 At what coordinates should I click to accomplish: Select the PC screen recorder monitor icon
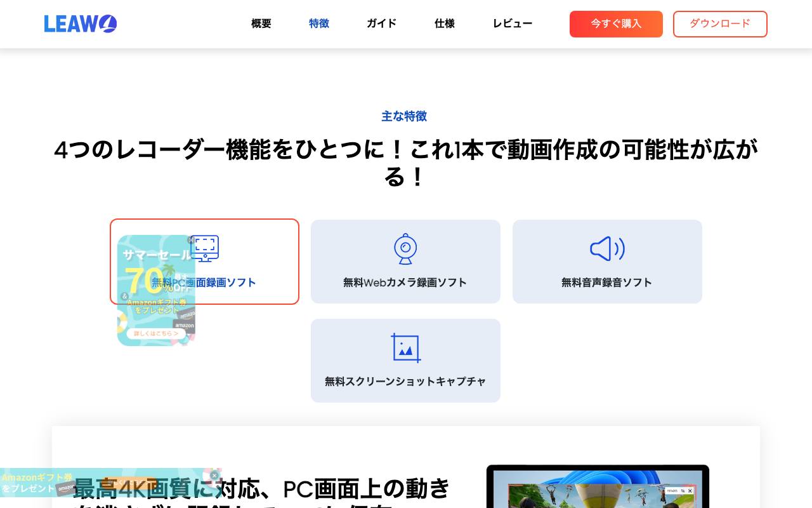[205, 248]
